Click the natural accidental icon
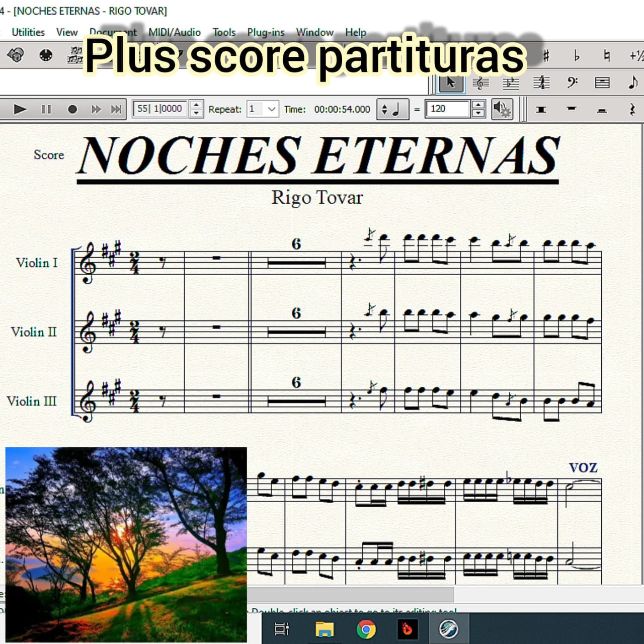 (x=607, y=55)
